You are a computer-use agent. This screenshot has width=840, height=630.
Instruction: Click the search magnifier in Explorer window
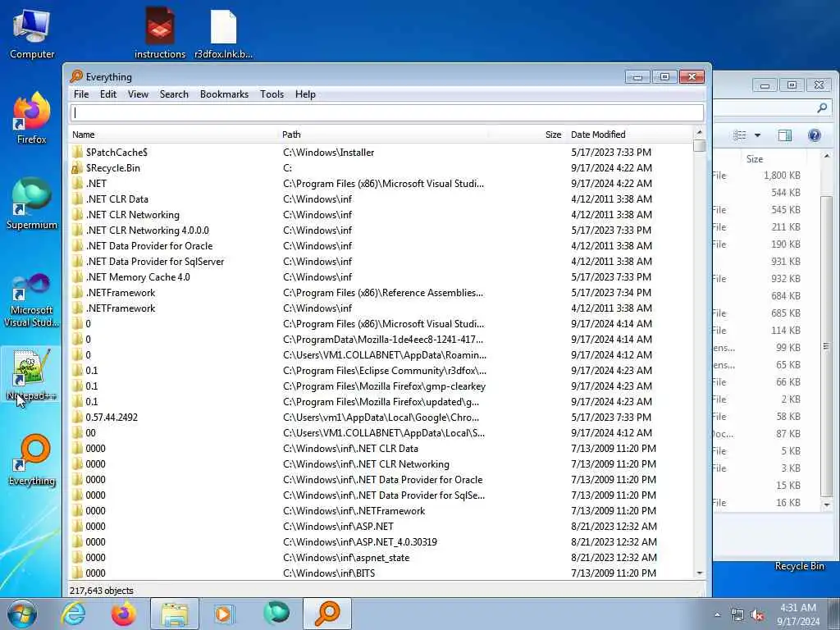click(822, 107)
